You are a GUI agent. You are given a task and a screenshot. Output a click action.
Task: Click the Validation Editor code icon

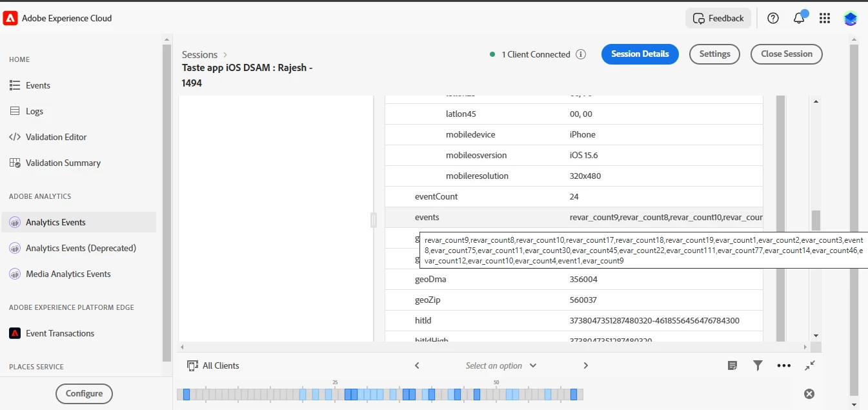[15, 137]
